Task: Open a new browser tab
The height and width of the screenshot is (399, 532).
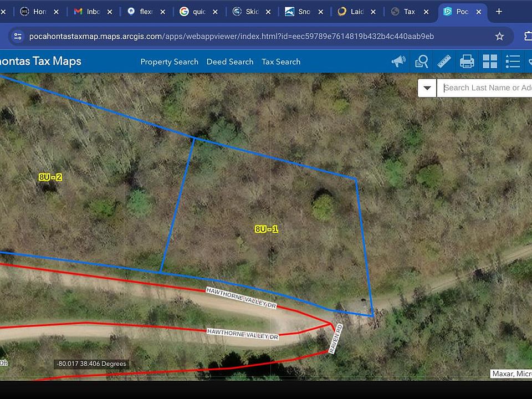Action: pos(499,12)
